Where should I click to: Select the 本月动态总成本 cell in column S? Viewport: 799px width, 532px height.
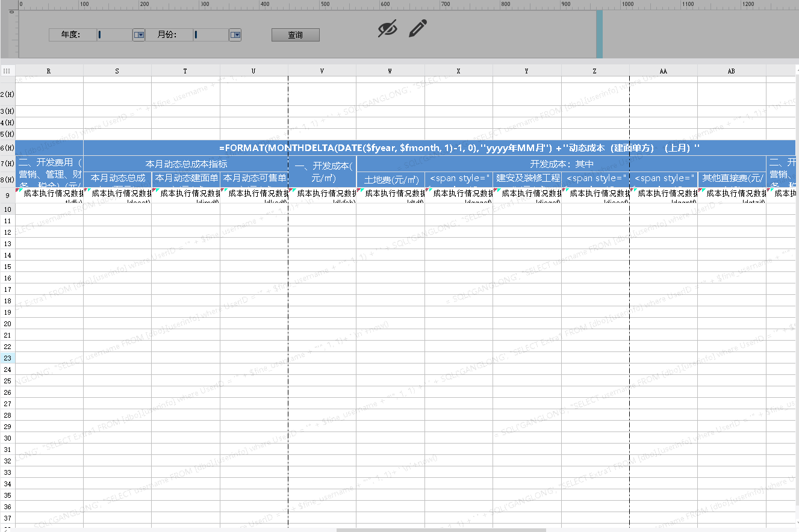pos(117,179)
